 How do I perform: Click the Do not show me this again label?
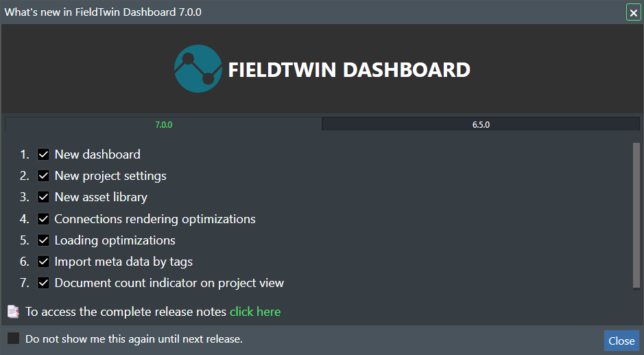click(x=134, y=339)
